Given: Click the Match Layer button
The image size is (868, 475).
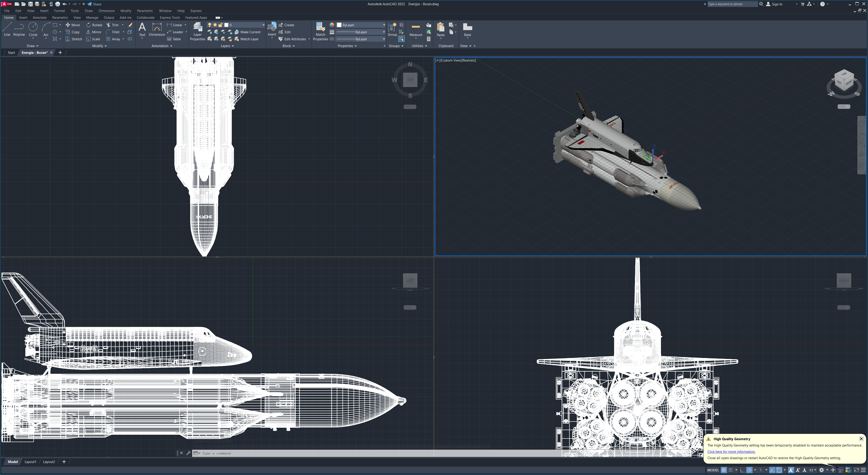Looking at the screenshot, I should pos(247,39).
